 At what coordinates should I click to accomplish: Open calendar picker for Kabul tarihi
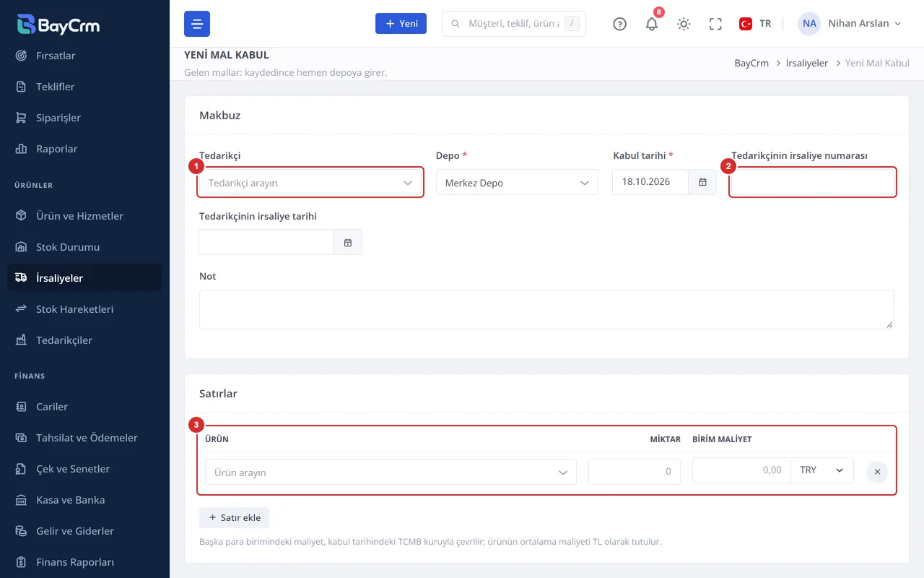coord(702,182)
